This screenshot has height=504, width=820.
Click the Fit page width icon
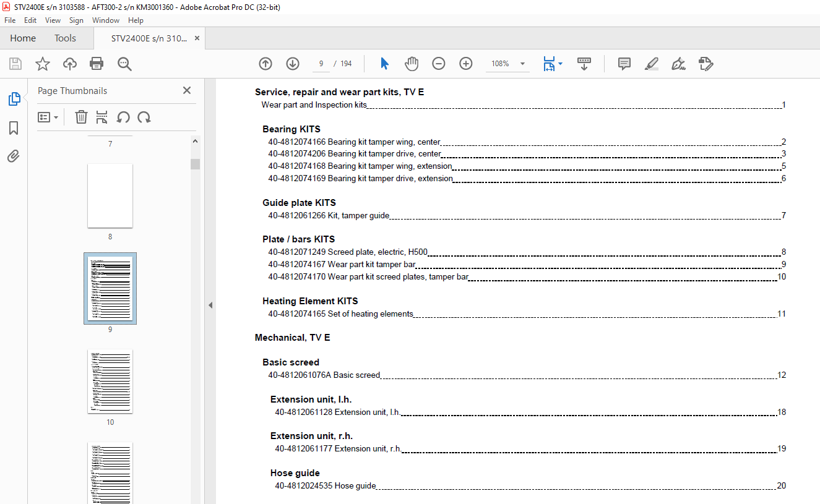click(x=548, y=64)
